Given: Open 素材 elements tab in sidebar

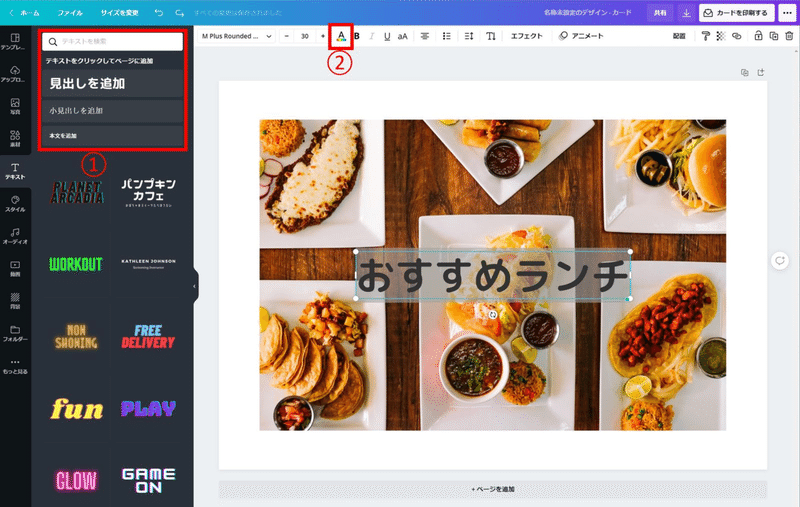Looking at the screenshot, I should click(x=15, y=139).
